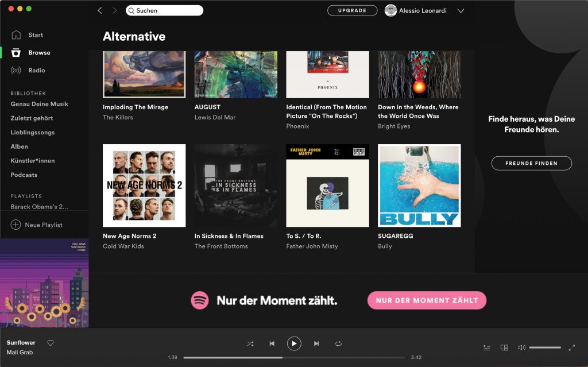
Task: Open Podcasts in the sidebar
Action: pyautogui.click(x=24, y=175)
